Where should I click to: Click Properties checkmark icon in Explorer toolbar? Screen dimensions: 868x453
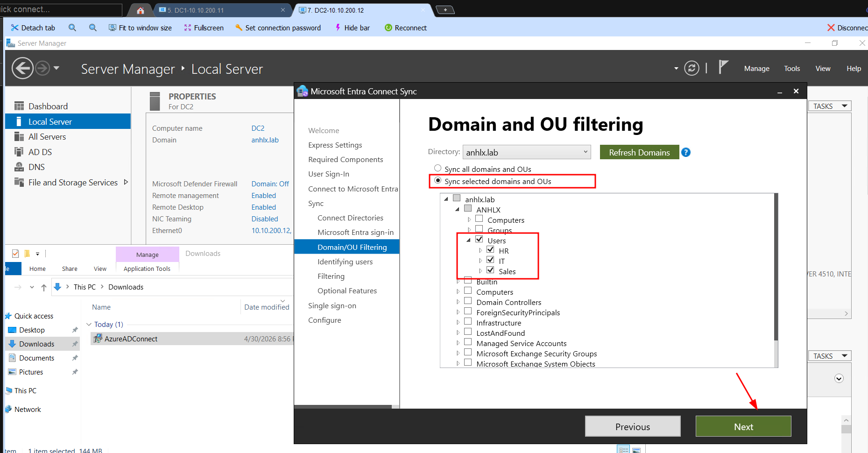coord(15,254)
